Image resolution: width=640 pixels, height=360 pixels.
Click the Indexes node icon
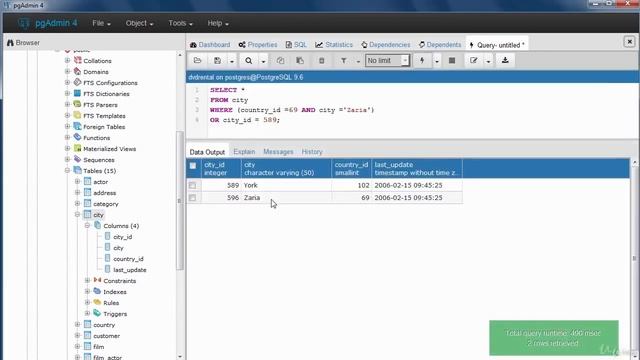point(97,291)
